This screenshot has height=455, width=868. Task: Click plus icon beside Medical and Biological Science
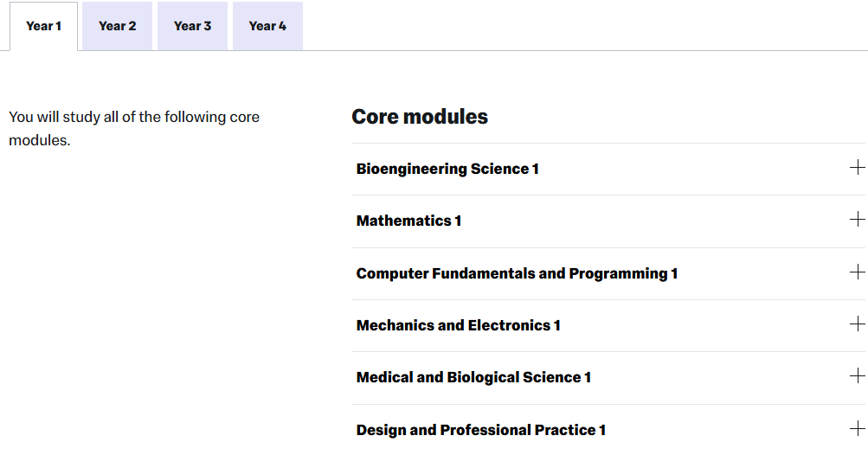(x=857, y=376)
